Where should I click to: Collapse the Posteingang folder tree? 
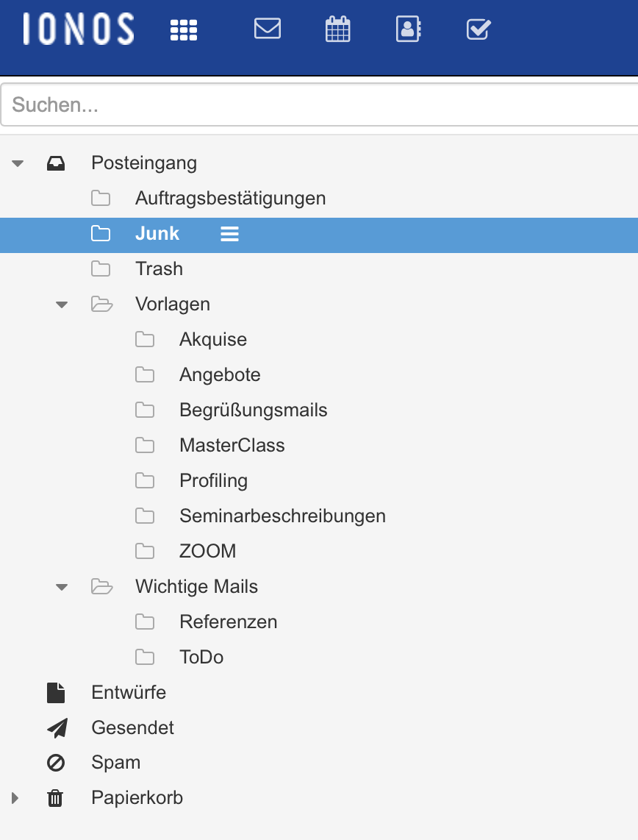[18, 163]
